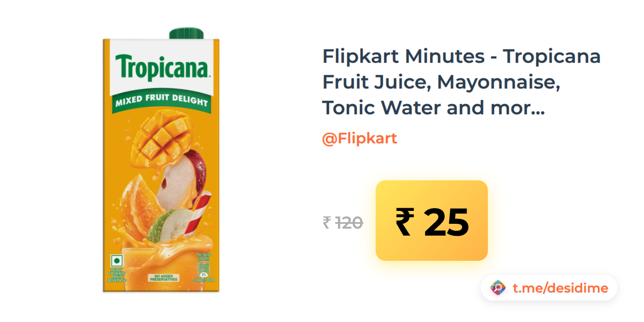
Task: Click the per serve nutrition badge
Action: (x=202, y=266)
